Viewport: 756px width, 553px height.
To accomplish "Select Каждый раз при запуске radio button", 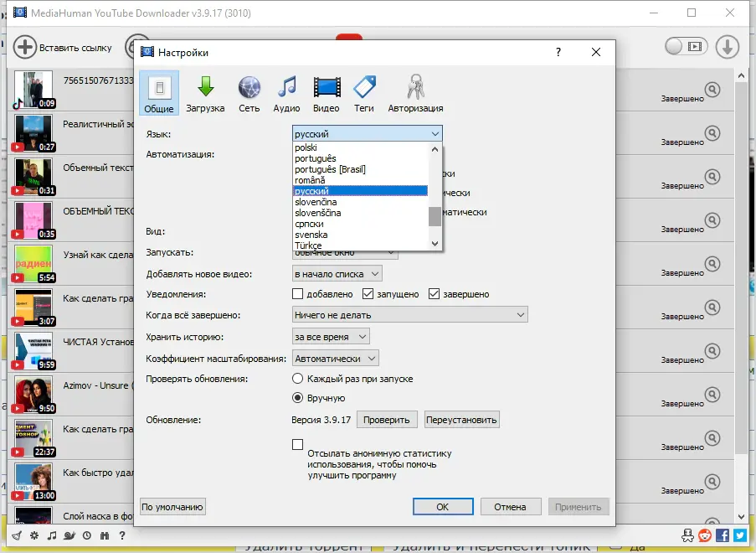I will 298,379.
